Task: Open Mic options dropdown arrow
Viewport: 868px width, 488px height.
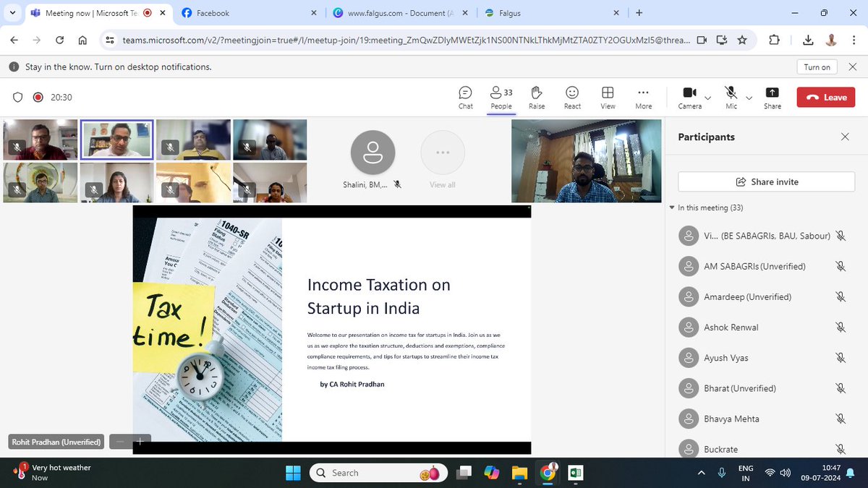Action: click(x=749, y=98)
